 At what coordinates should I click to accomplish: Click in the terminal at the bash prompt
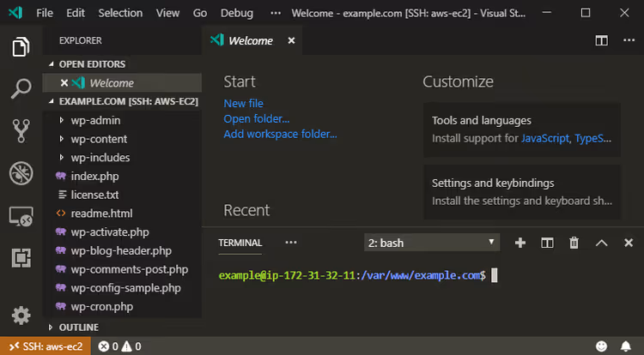click(x=495, y=275)
